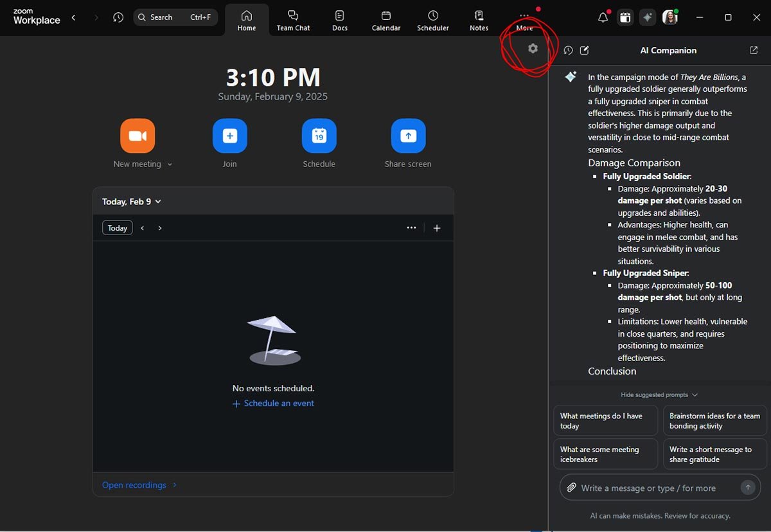The image size is (771, 532).
Task: Click the 'Conclusion' heading
Action: click(x=612, y=371)
